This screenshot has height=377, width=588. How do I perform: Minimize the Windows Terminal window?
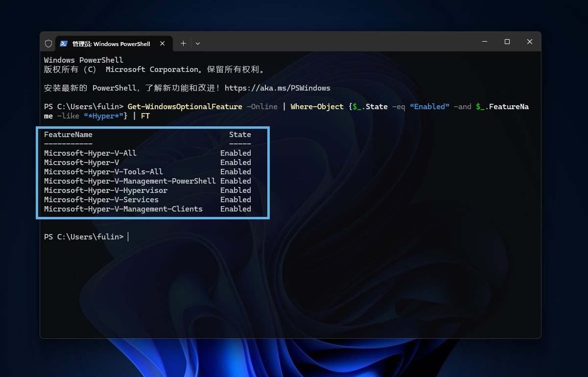tap(484, 42)
